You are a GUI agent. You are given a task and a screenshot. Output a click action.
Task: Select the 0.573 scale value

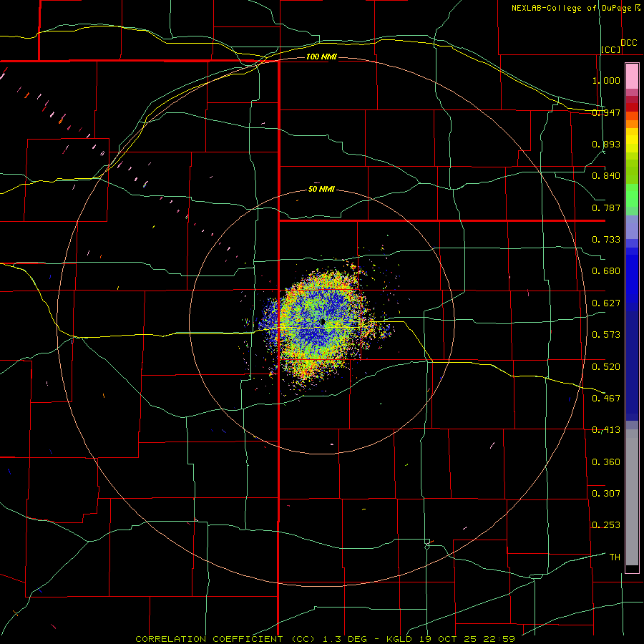(x=606, y=335)
